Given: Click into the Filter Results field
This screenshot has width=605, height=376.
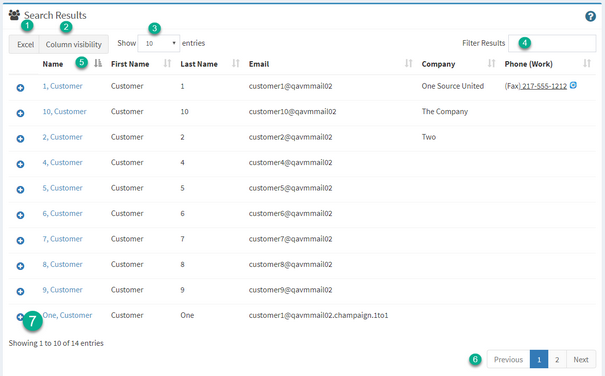Looking at the screenshot, I should (552, 43).
